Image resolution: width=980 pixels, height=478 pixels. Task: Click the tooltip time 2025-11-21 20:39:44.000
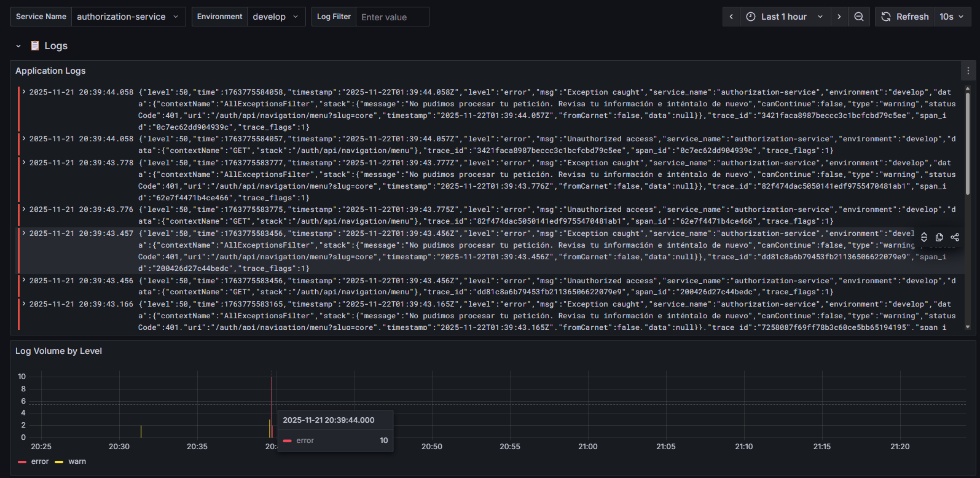click(x=329, y=420)
